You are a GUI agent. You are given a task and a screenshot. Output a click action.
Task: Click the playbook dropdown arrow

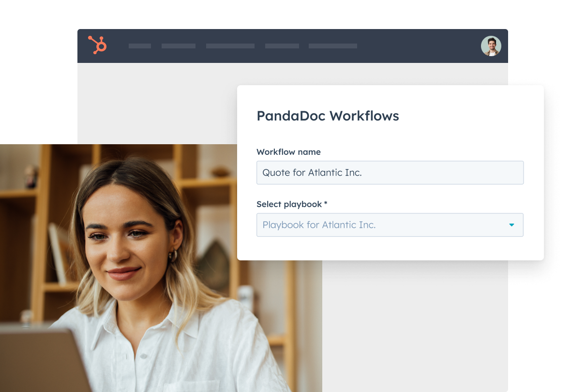coord(511,225)
